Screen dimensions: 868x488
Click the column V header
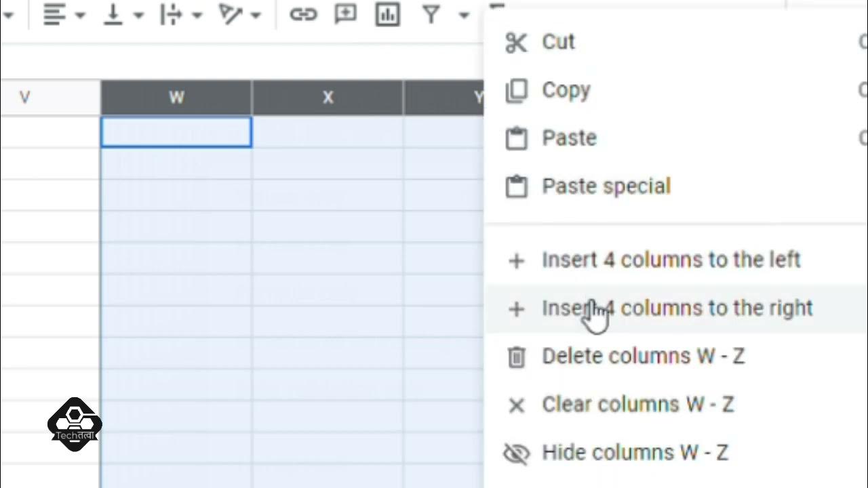[25, 98]
